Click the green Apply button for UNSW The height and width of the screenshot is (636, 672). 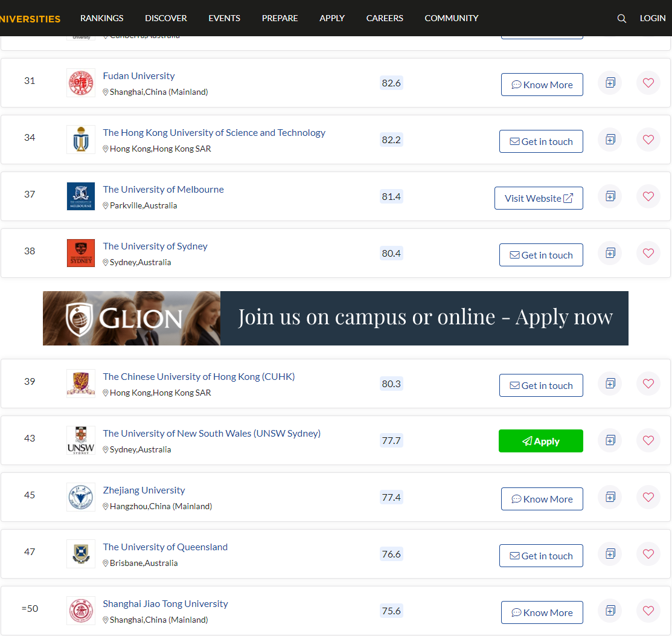point(540,441)
